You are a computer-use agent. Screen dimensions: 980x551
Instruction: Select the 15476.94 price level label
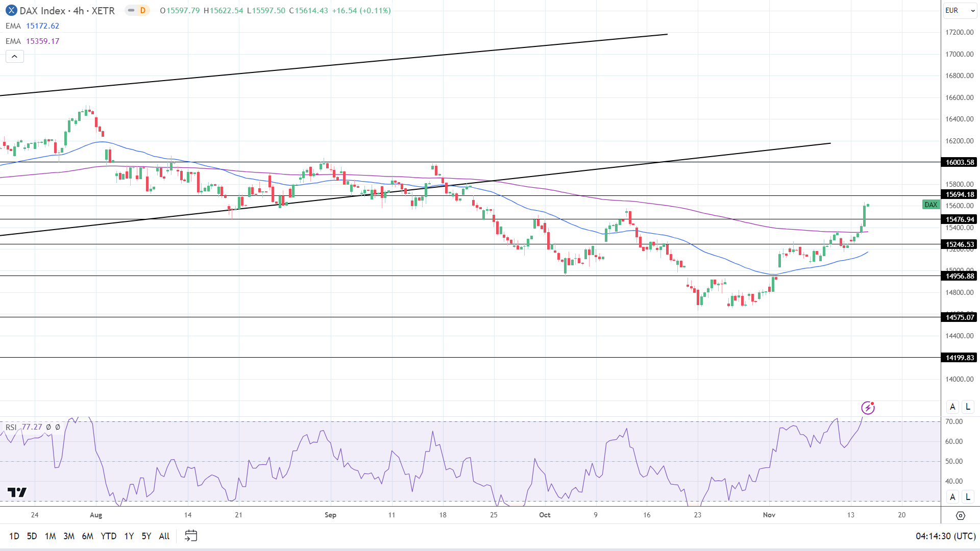pyautogui.click(x=959, y=219)
